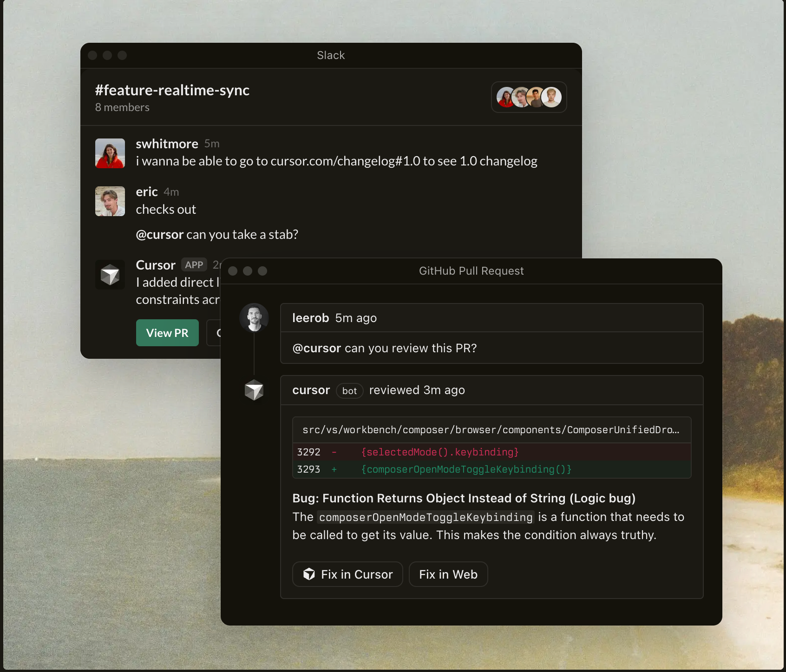The width and height of the screenshot is (786, 672).
Task: Click the APP badge next to Cursor
Action: tap(194, 265)
